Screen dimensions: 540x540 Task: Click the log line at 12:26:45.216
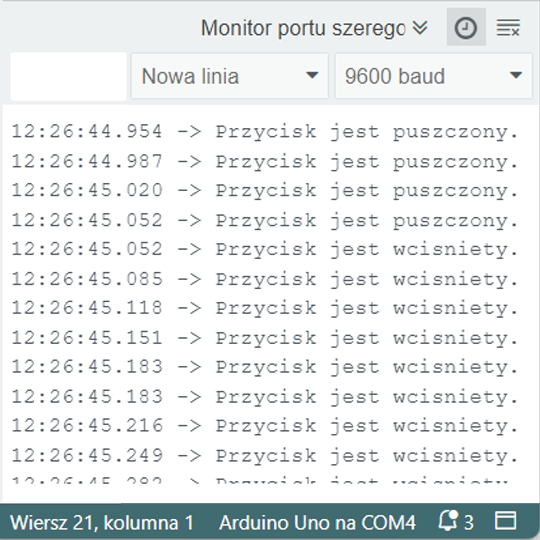[x=264, y=426]
